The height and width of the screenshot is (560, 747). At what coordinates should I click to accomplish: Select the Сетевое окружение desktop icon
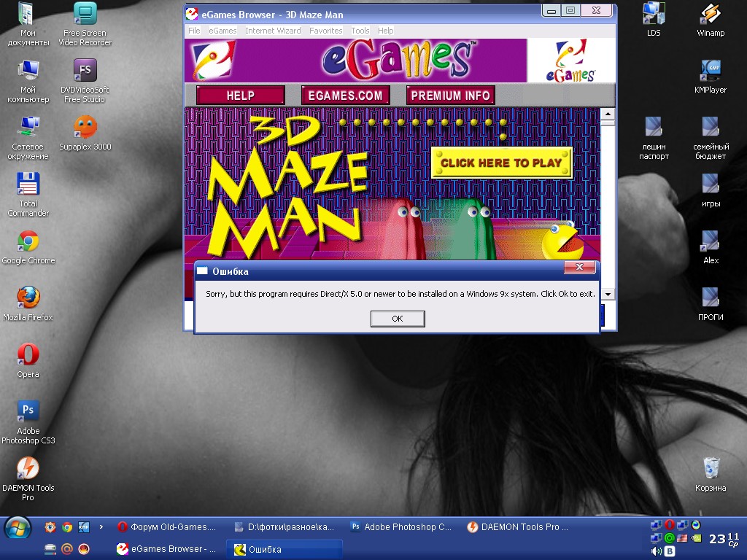click(28, 138)
